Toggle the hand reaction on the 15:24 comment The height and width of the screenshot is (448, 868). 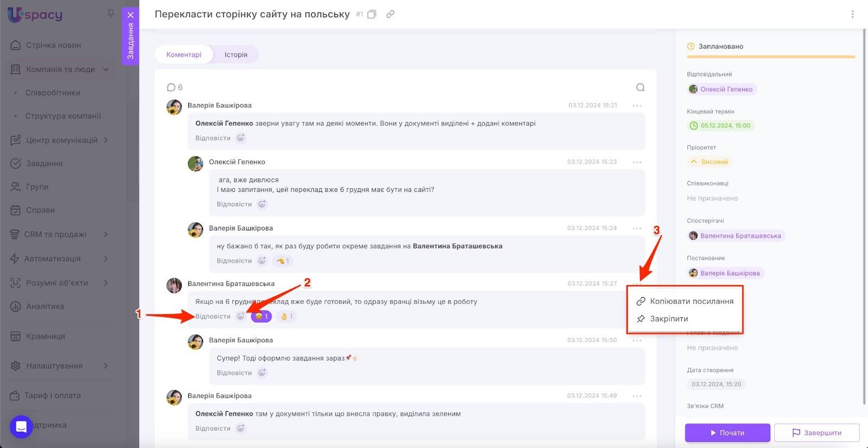283,261
